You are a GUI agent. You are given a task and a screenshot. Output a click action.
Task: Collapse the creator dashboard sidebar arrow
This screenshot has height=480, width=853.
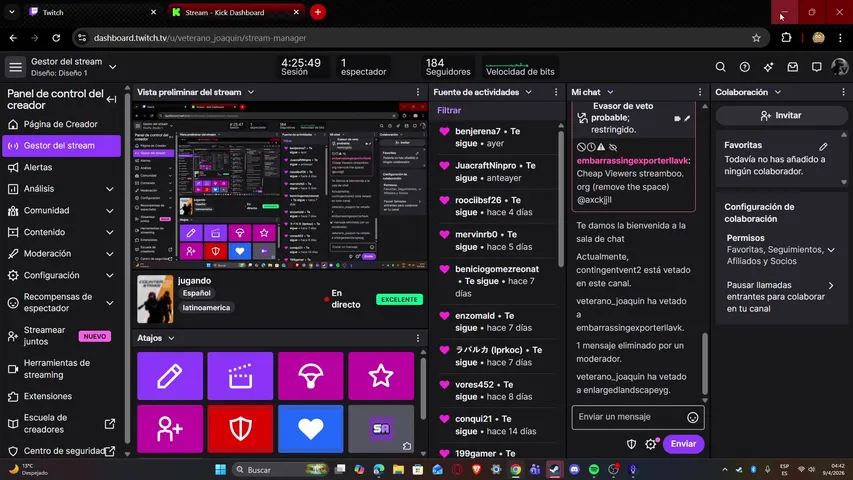click(x=112, y=99)
